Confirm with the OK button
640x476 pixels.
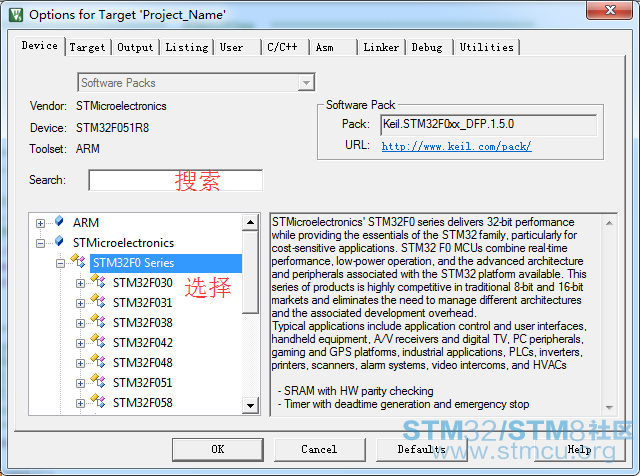click(218, 449)
